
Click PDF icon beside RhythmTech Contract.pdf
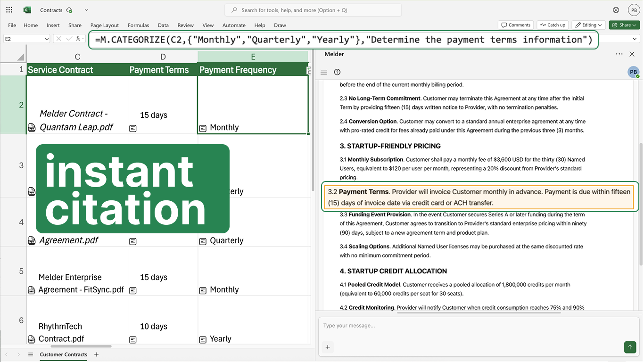pyautogui.click(x=32, y=339)
